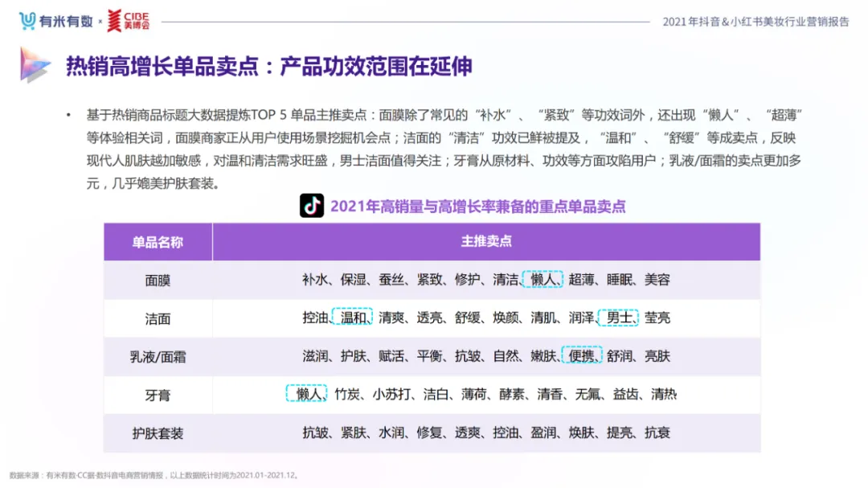Click 蚕丝 in the 面膜 row
Screen dimensions: 868x488
391,280
